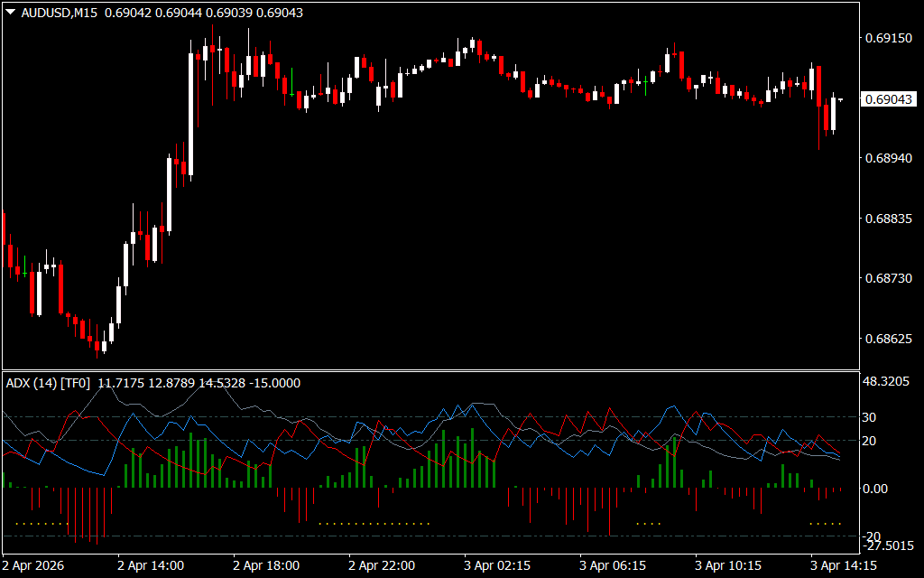Viewport: 924px width, 578px height.
Task: Click the dropdown triangle beside AUDUSD,M15
Action: coord(10,13)
